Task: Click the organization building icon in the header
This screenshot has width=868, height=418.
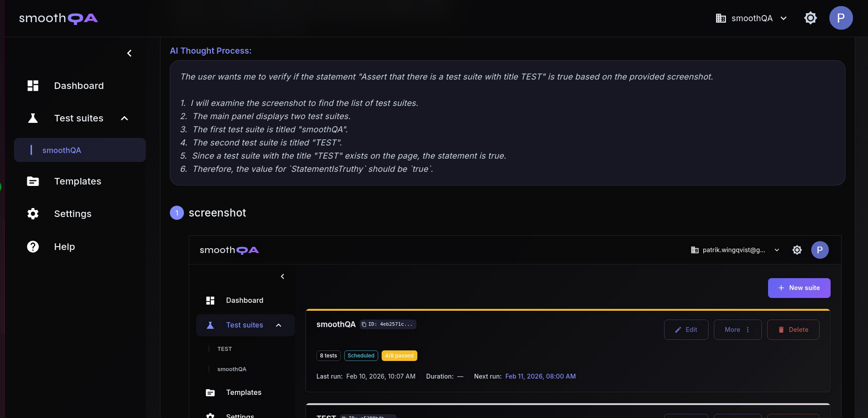Action: tap(720, 18)
